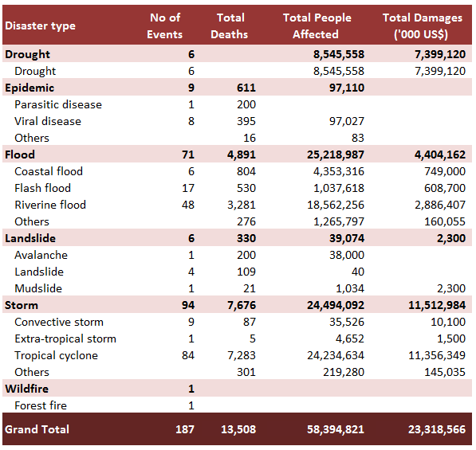Click the Epidemic people affected value 97,110

point(347,88)
